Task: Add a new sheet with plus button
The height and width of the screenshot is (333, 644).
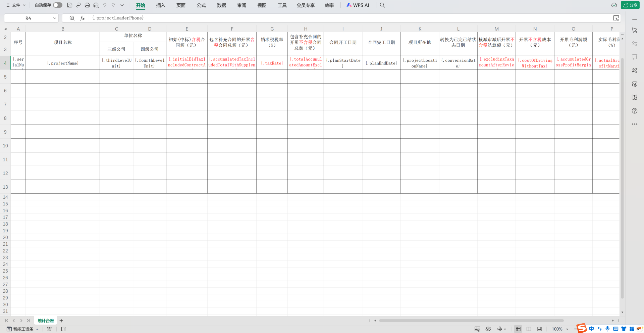Action: [61, 321]
